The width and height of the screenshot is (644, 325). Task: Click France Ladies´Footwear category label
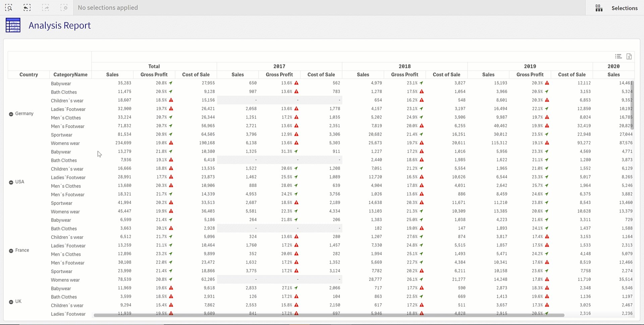pos(68,246)
